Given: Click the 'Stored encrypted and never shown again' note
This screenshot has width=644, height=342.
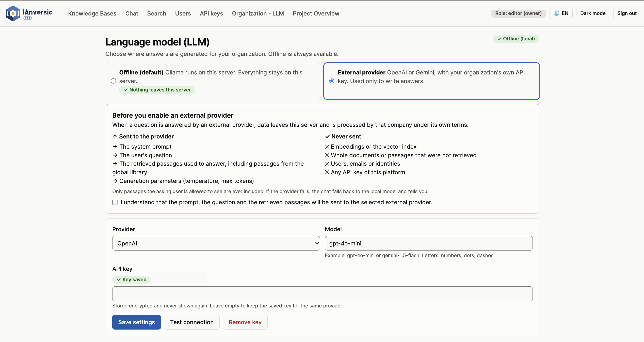Looking at the screenshot, I should 228,306.
